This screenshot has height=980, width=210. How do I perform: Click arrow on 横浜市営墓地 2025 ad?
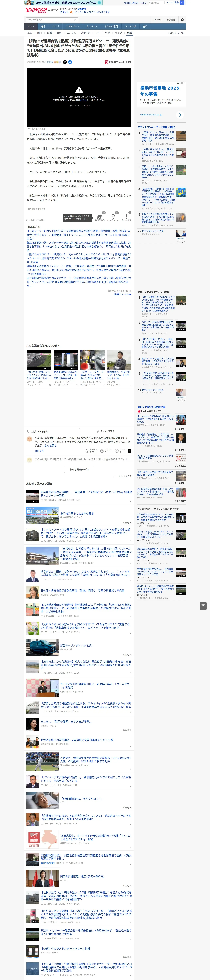[x=180, y=114]
